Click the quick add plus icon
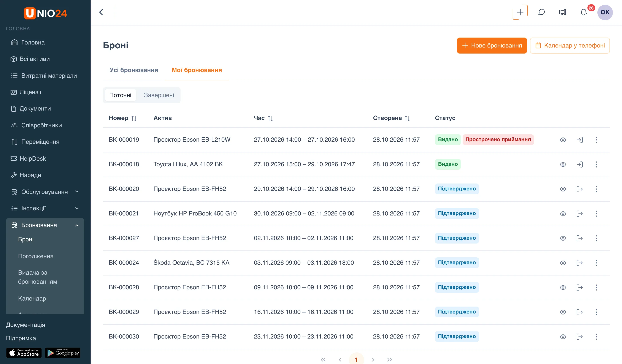 point(520,12)
